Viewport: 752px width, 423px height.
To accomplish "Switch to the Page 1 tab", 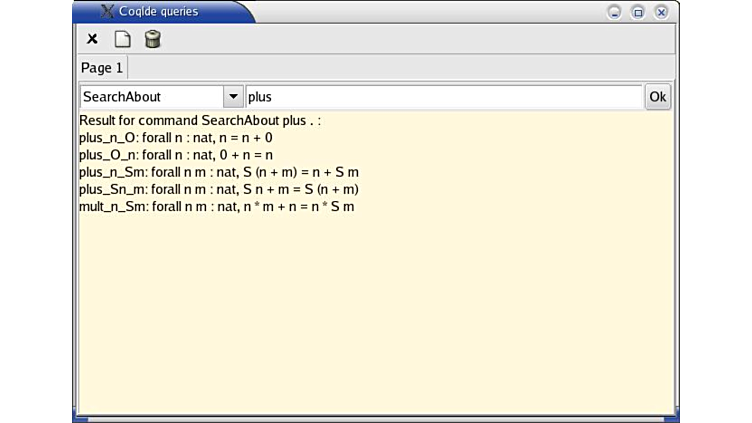I will [102, 68].
